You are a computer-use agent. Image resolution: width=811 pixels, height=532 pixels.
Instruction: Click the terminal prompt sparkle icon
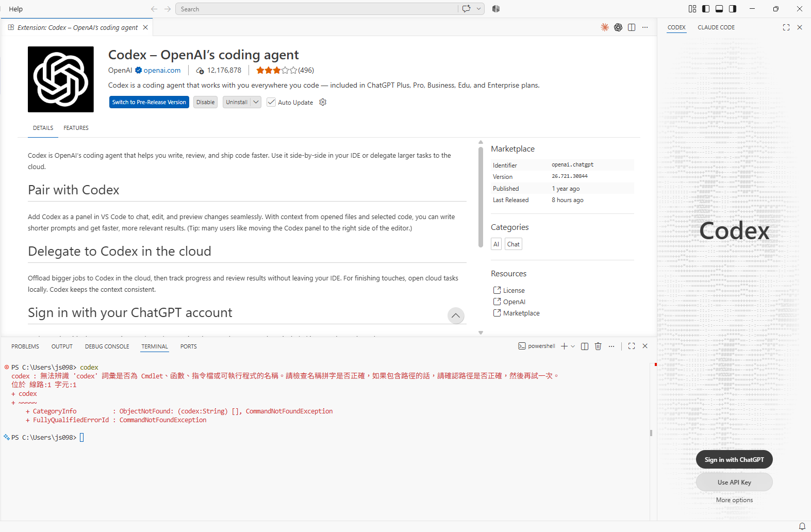pos(7,437)
